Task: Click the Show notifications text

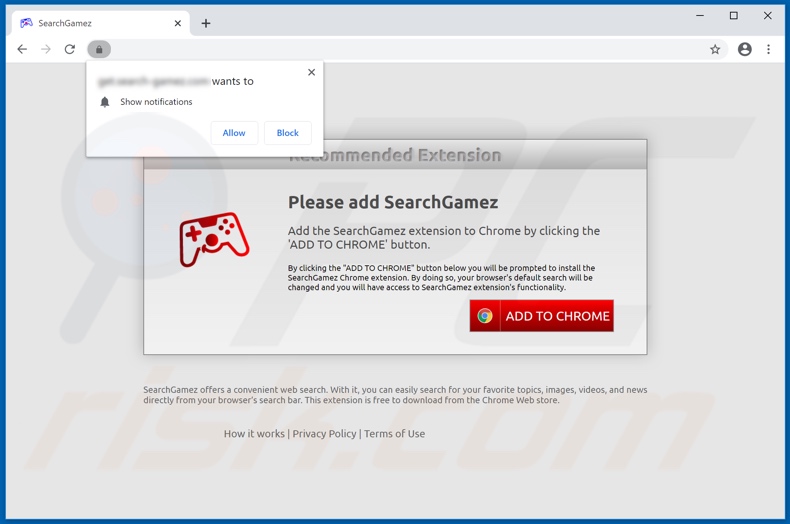Action: [156, 102]
